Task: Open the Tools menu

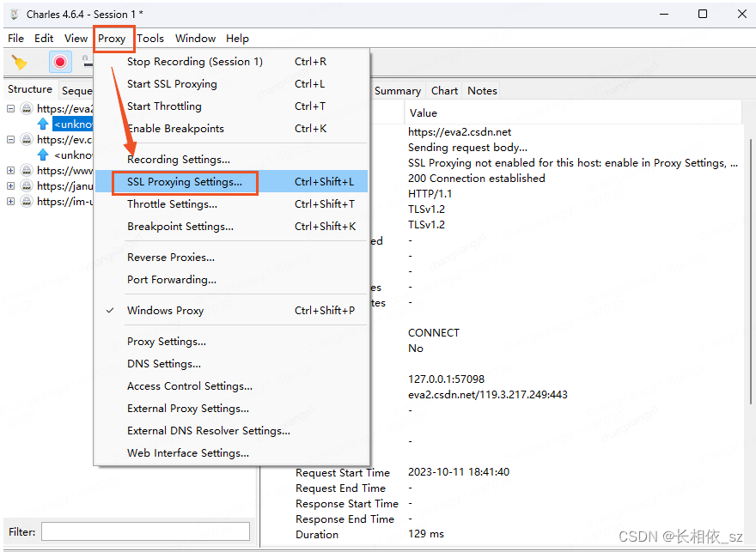Action: tap(151, 38)
